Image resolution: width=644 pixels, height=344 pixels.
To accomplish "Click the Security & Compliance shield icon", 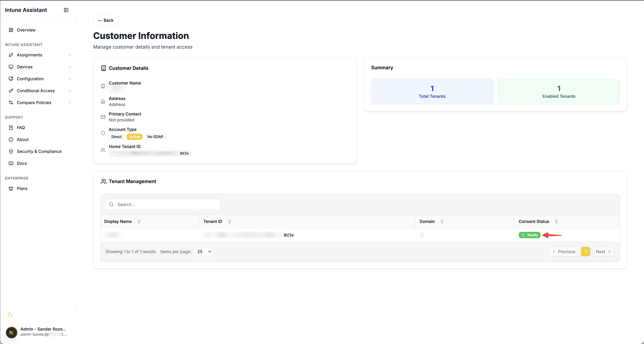I will [11, 151].
